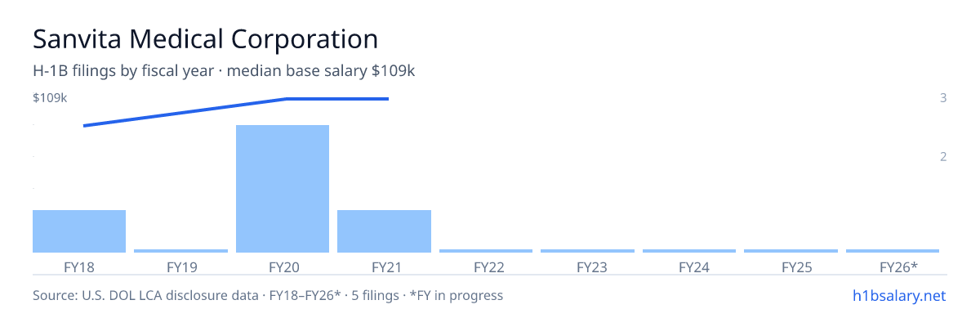Click the FY22 bar stub

[x=486, y=251]
